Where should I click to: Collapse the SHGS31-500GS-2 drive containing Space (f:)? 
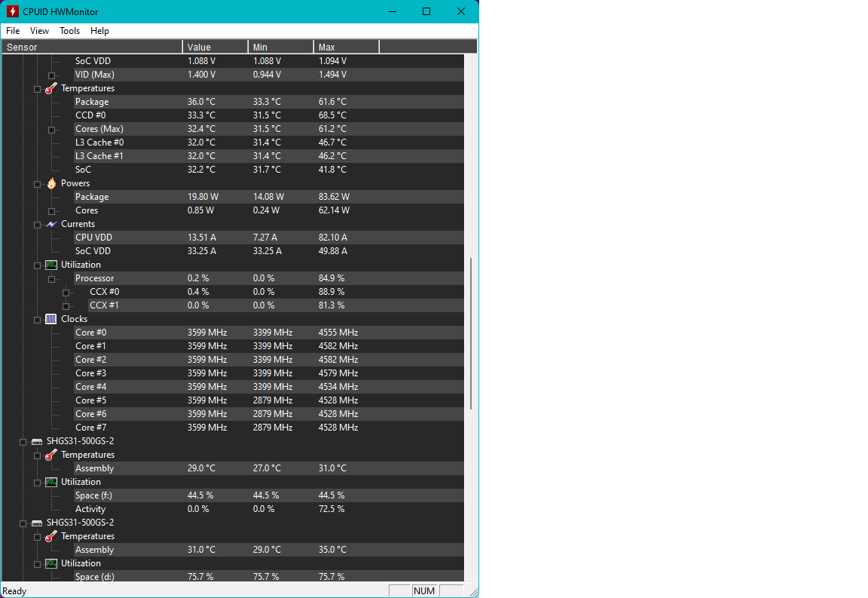23,442
